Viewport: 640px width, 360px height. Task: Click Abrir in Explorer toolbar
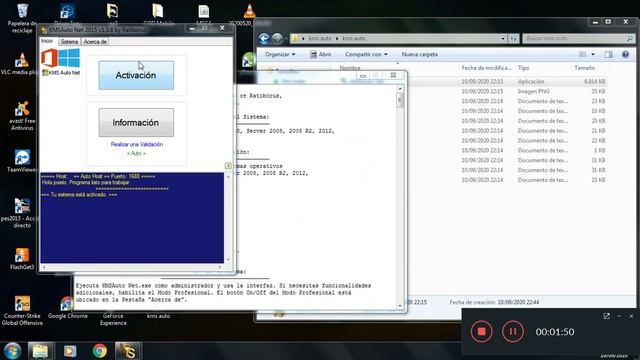point(320,54)
